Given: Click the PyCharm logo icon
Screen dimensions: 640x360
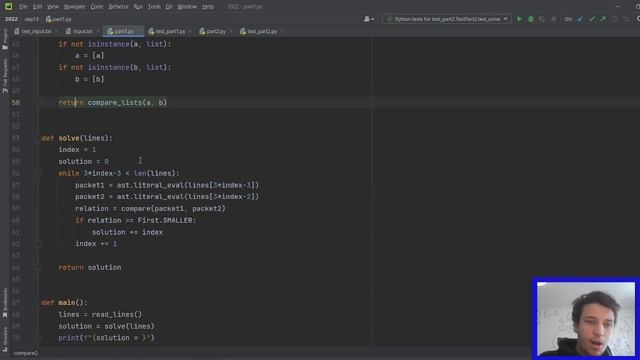Looking at the screenshot, I should [8, 7].
